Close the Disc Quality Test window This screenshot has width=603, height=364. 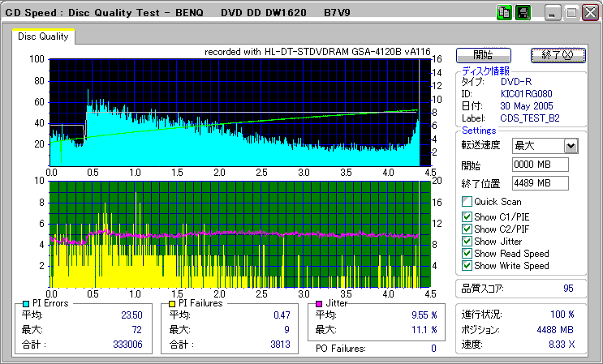pyautogui.click(x=588, y=13)
